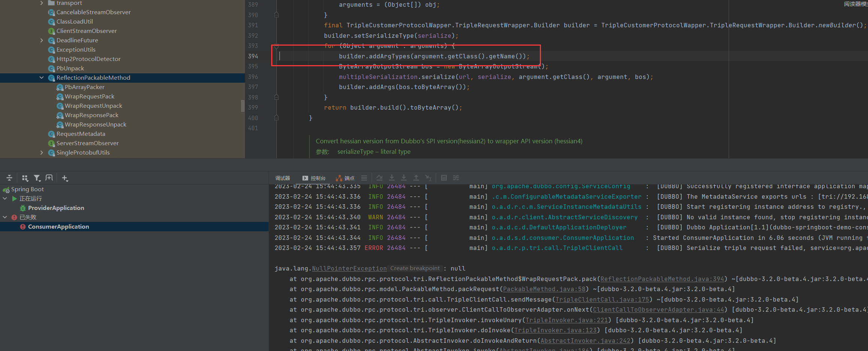The image size is (868, 351).
Task: Open ReflectionPackableMethod.java:394 stack link
Action: [x=662, y=279]
